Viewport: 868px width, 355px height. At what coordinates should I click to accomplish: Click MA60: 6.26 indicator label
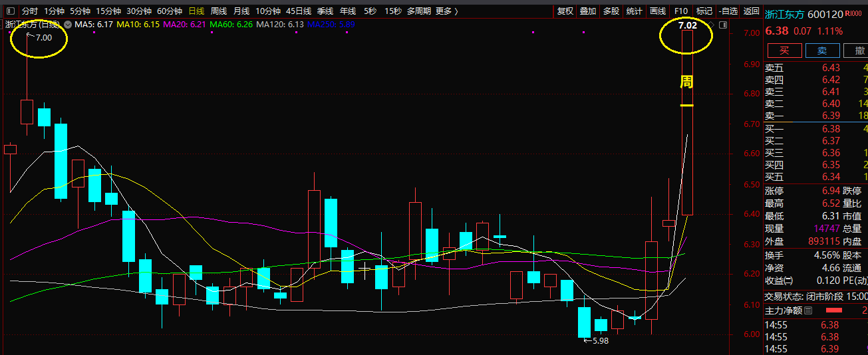(x=231, y=25)
